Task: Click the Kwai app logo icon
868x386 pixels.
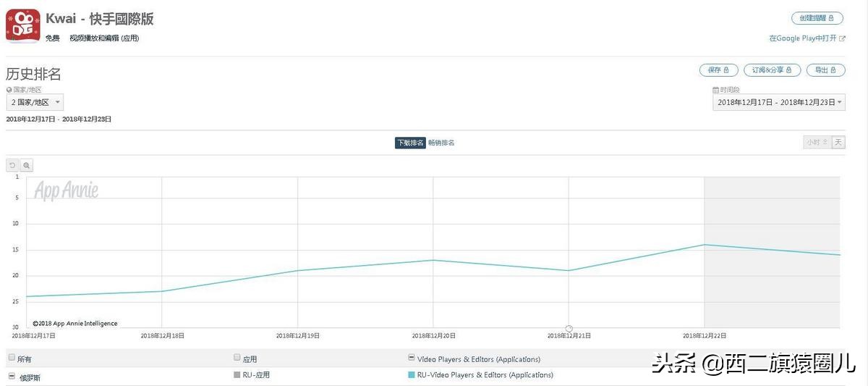Action: pyautogui.click(x=23, y=26)
